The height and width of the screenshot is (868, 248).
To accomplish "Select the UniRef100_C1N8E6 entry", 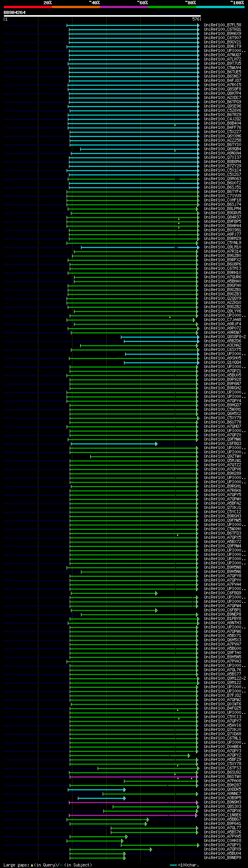I will 222,815.
